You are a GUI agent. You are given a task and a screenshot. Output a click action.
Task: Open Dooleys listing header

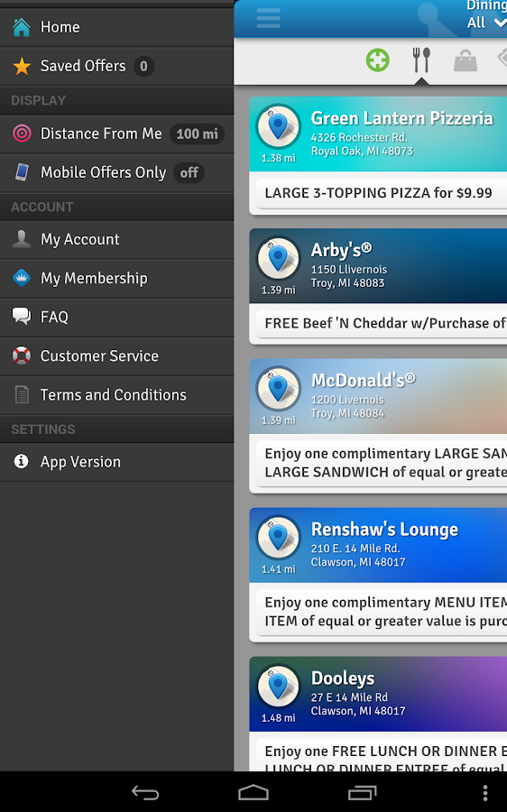pos(378,694)
